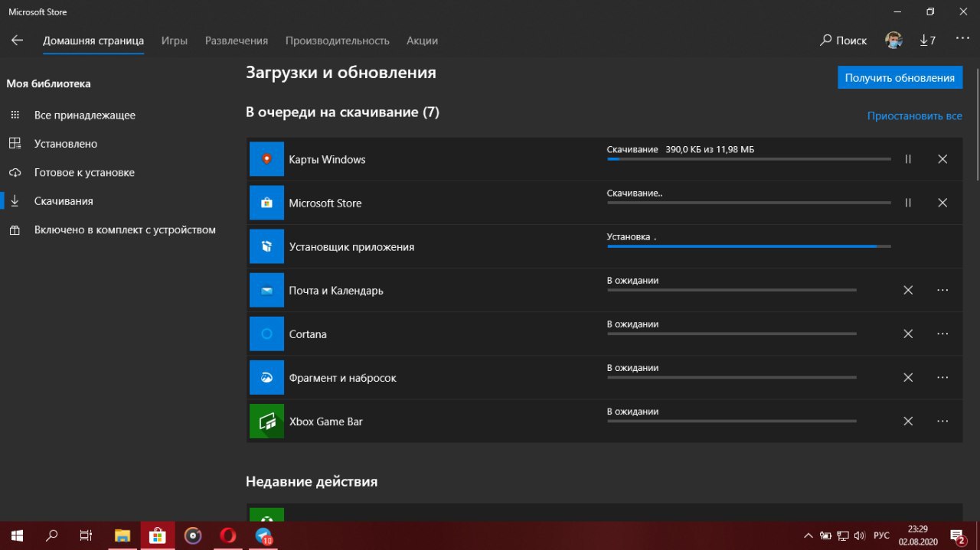Open more options for Xbox Game Bar
This screenshot has width=980, height=550.
[942, 421]
